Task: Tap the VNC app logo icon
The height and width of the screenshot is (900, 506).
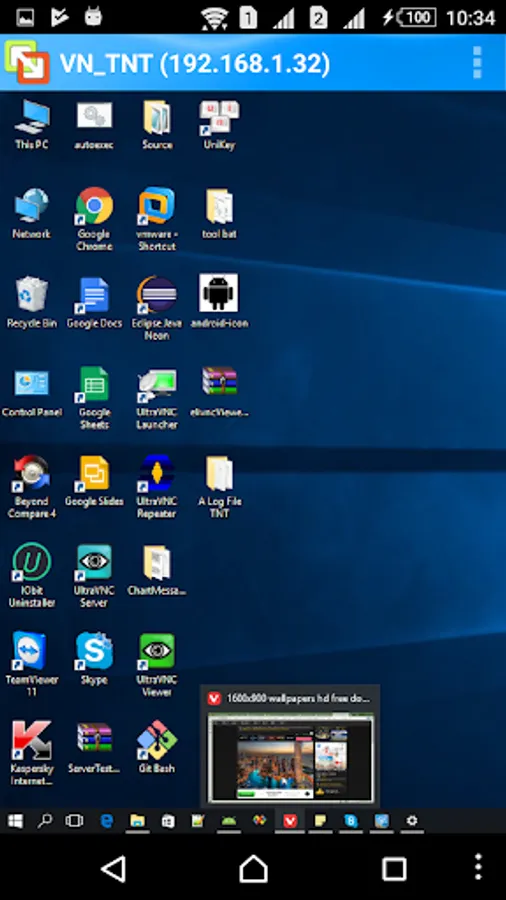Action: 27,62
